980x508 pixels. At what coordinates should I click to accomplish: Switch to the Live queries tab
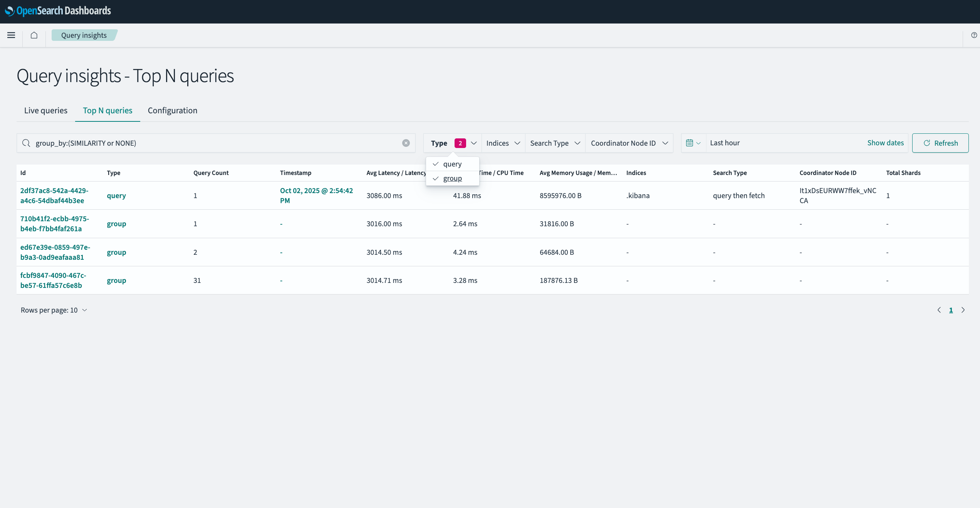click(x=45, y=111)
